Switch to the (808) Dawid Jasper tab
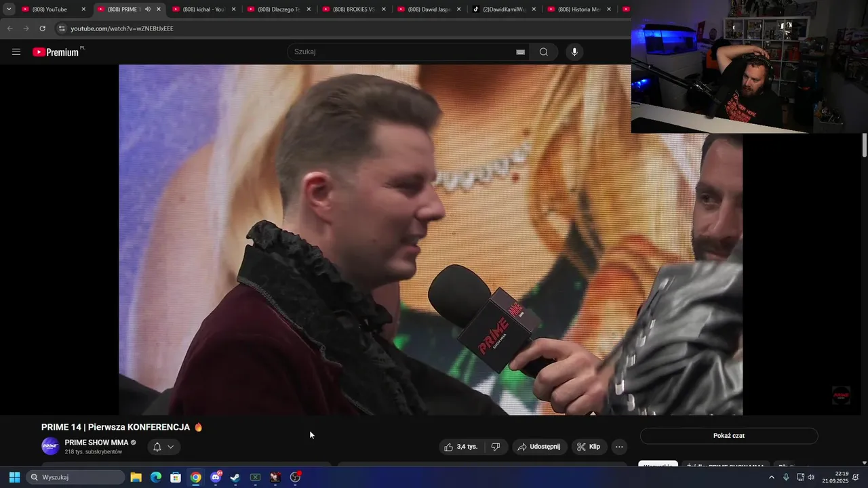This screenshot has height=488, width=868. [429, 9]
